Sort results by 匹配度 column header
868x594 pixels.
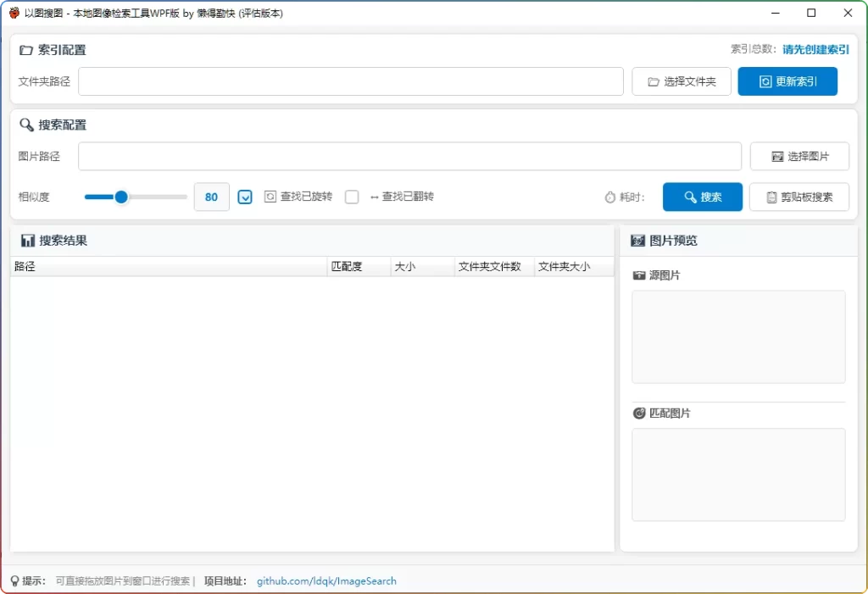pyautogui.click(x=358, y=267)
